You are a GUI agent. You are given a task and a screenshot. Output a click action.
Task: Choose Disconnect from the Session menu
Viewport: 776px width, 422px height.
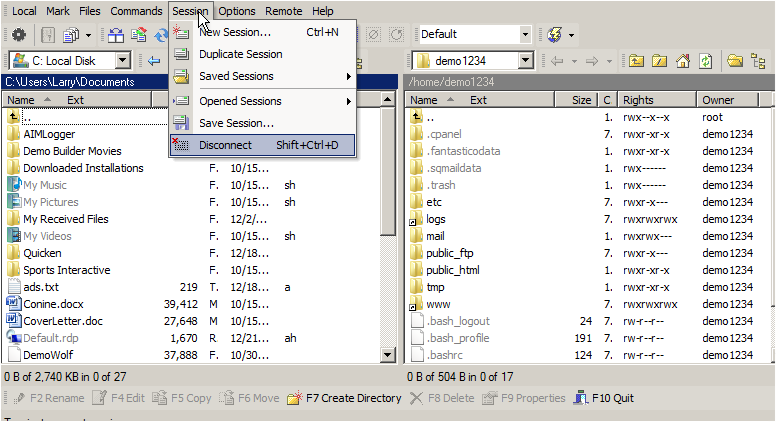(x=263, y=145)
